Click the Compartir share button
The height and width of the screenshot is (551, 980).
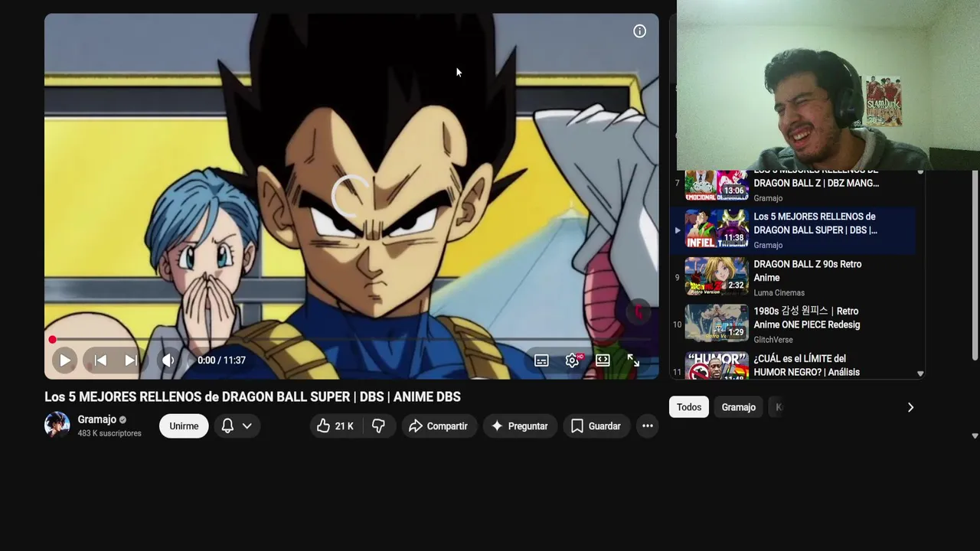click(438, 426)
